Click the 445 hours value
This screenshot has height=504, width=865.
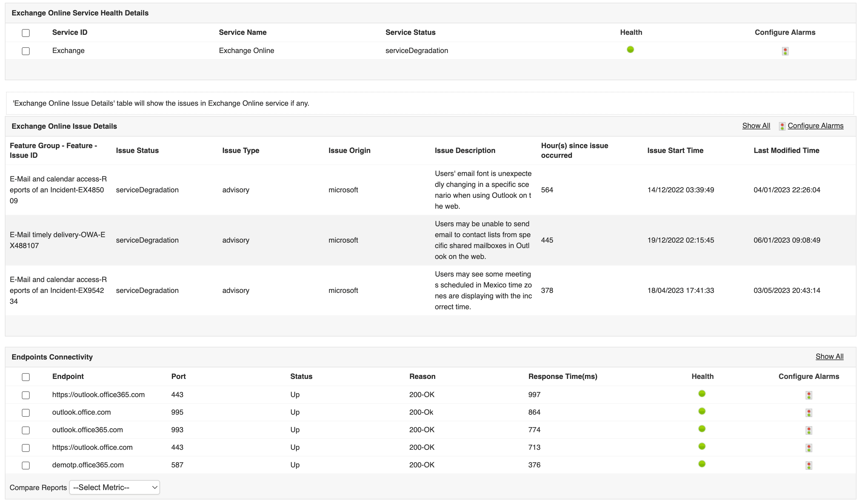pyautogui.click(x=547, y=240)
